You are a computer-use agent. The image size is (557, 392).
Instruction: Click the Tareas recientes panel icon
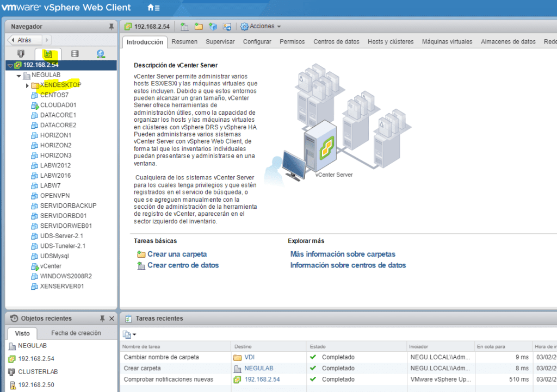128,318
